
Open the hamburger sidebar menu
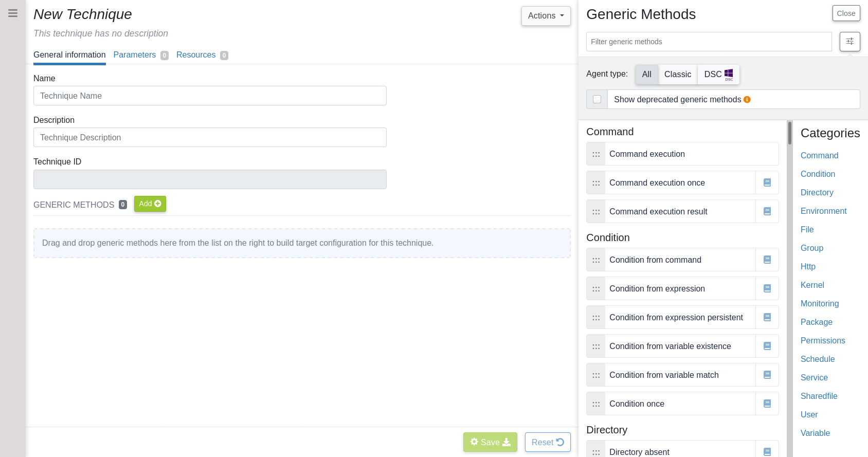click(13, 13)
